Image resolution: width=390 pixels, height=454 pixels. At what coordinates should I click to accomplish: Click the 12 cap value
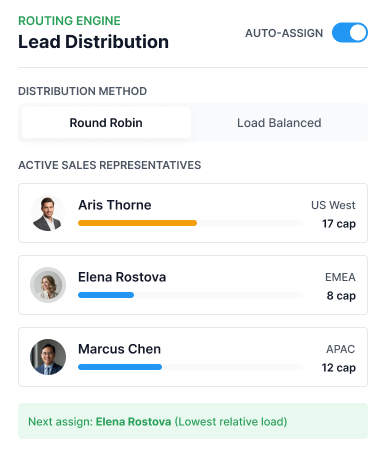click(339, 368)
